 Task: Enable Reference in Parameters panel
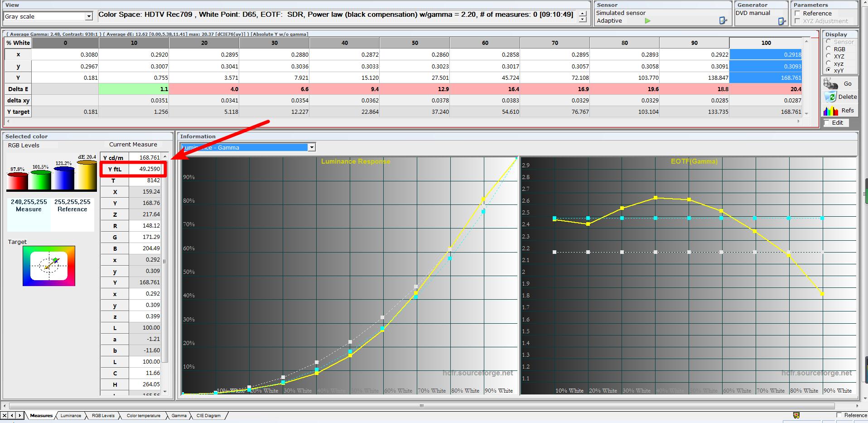click(798, 14)
